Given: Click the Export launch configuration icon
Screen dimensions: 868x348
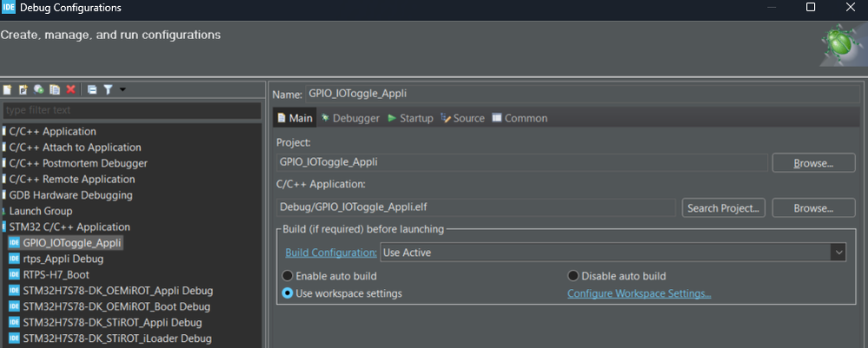Looking at the screenshot, I should click(x=38, y=89).
